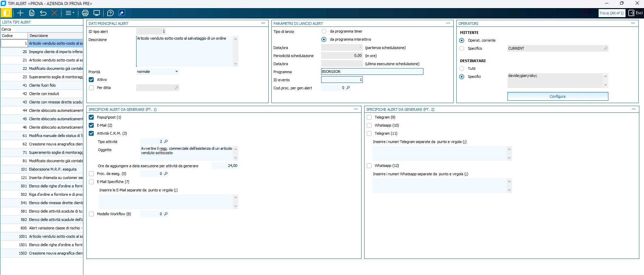Select row 101 'Elaborazione M.R.P. eseguita'
The image size is (644, 275).
point(42,169)
